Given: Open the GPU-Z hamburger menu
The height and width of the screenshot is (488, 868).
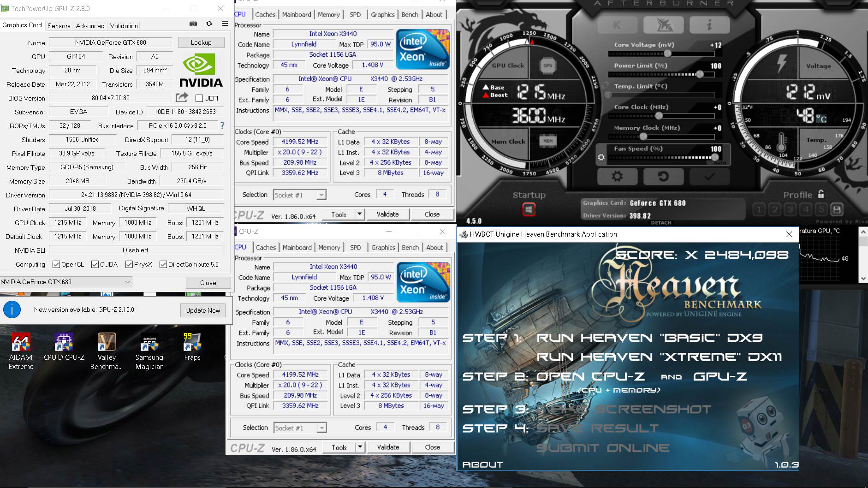Looking at the screenshot, I should (x=225, y=24).
